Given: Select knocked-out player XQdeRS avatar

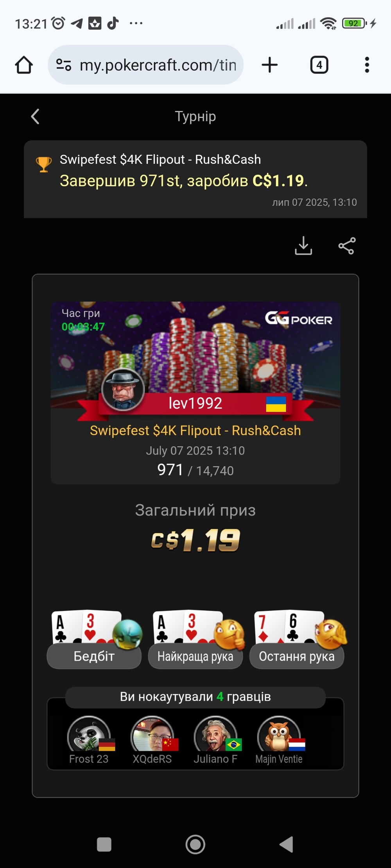Looking at the screenshot, I should point(152,734).
